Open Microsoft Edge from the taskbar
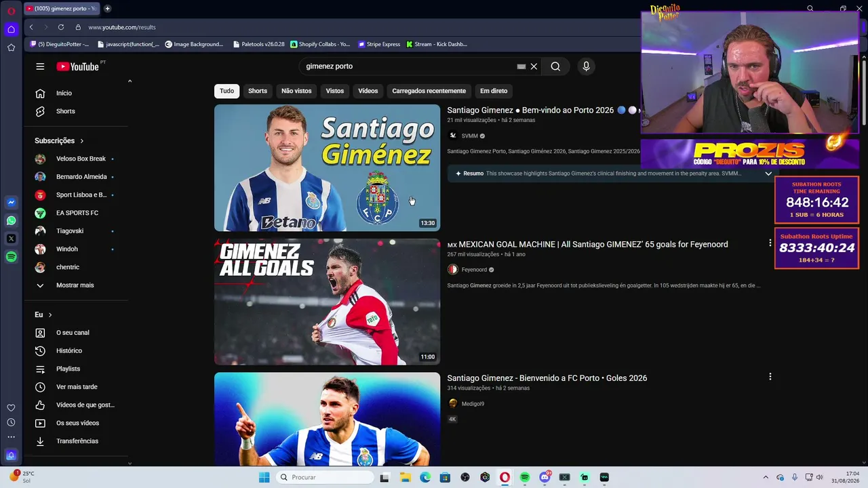Image resolution: width=868 pixels, height=488 pixels. tap(425, 477)
